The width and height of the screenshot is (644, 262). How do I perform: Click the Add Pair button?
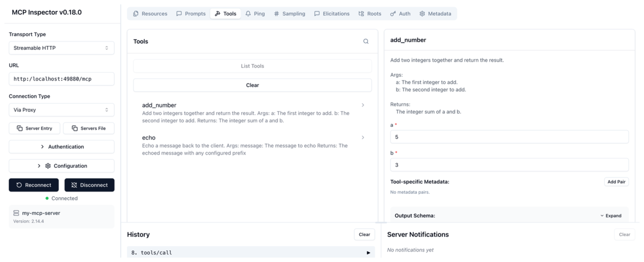pyautogui.click(x=616, y=182)
